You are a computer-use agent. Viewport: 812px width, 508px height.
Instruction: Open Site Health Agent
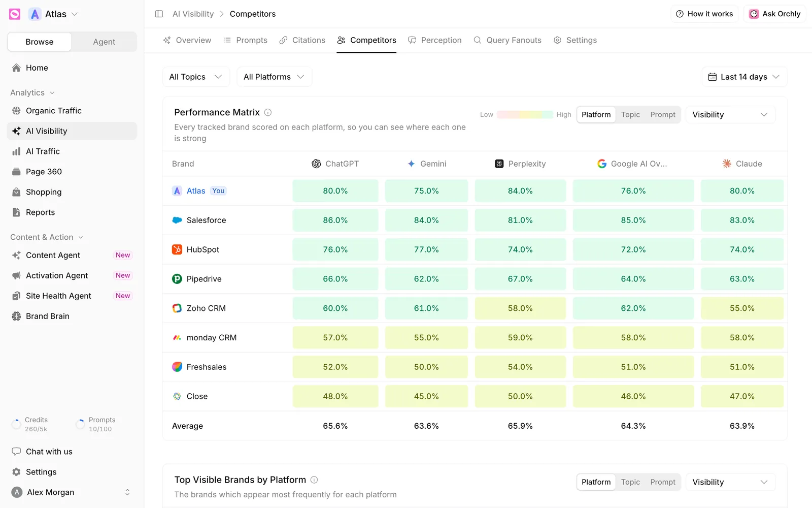pos(72,296)
